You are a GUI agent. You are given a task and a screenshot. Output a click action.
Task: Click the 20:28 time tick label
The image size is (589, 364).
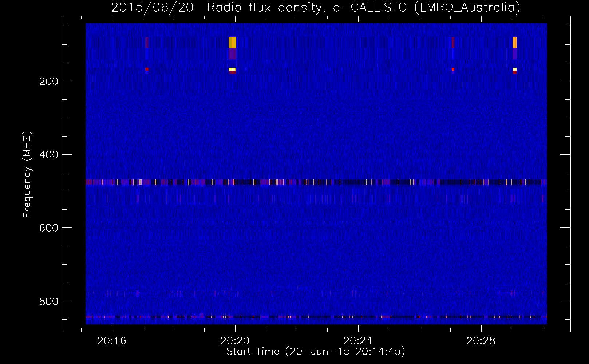[x=481, y=341]
